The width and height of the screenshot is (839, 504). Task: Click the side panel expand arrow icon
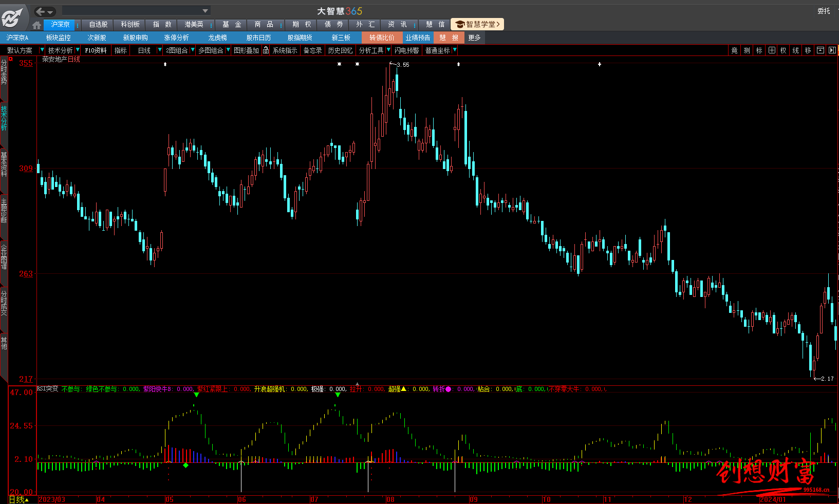coord(832,50)
